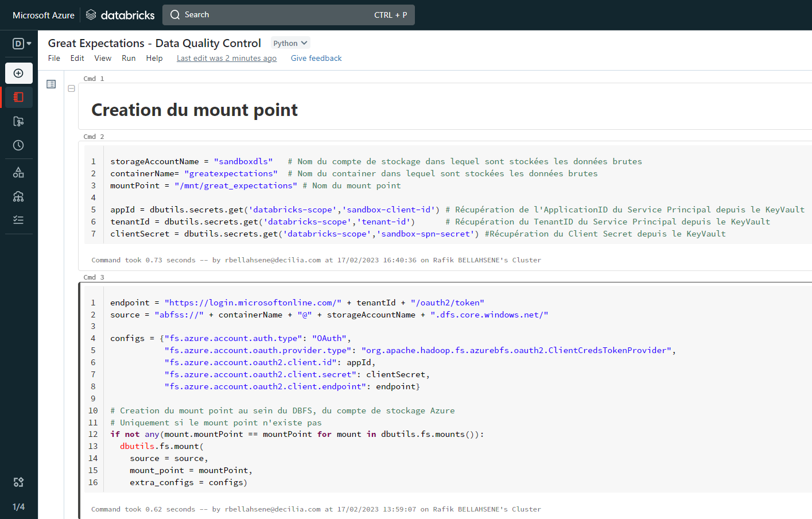Click the New (plus) sidebar button
The height and width of the screenshot is (519, 812).
click(19, 73)
